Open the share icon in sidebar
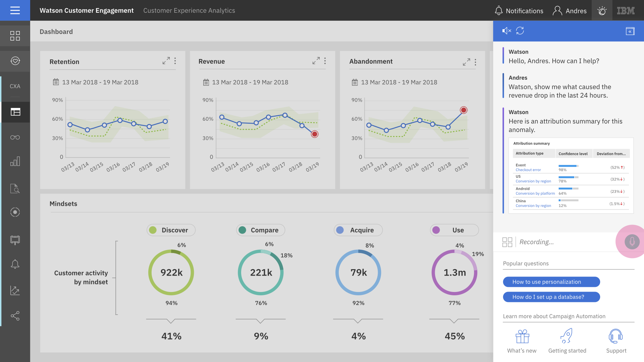The height and width of the screenshot is (362, 644). tap(15, 316)
